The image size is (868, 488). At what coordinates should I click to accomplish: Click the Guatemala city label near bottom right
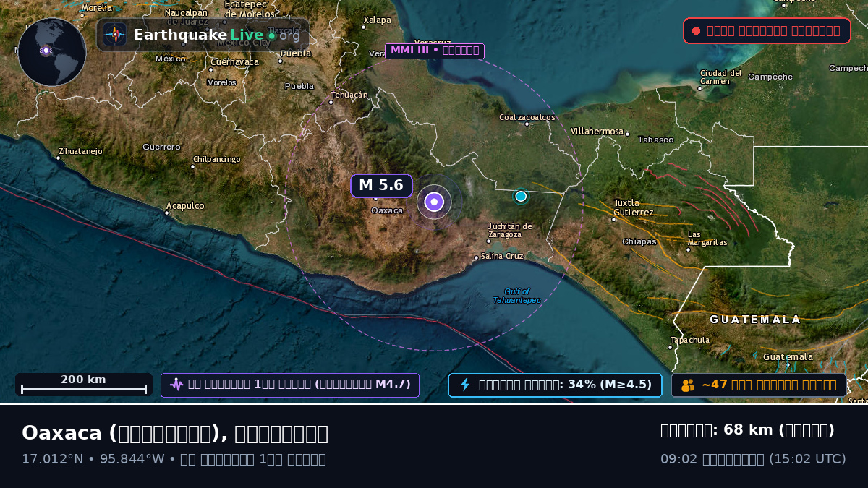pos(788,357)
